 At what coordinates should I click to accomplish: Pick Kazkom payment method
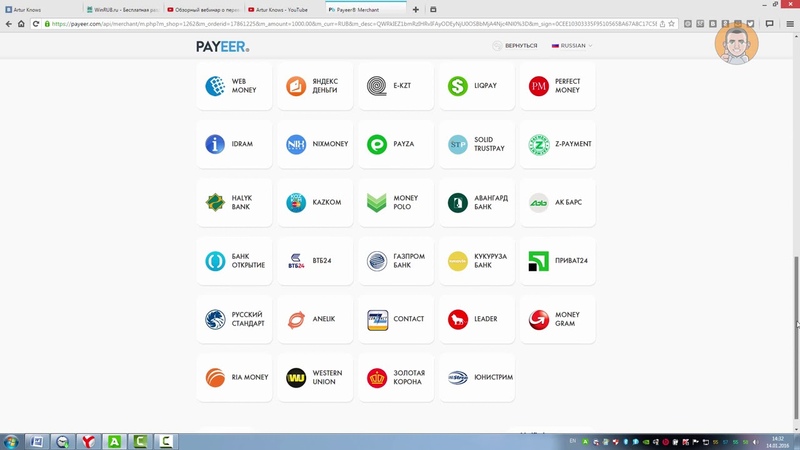pos(315,203)
